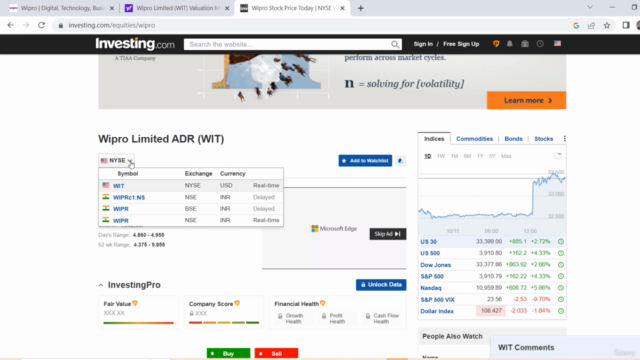Bookmark this page with the star icon
This screenshot has width=640, height=360.
click(607, 25)
